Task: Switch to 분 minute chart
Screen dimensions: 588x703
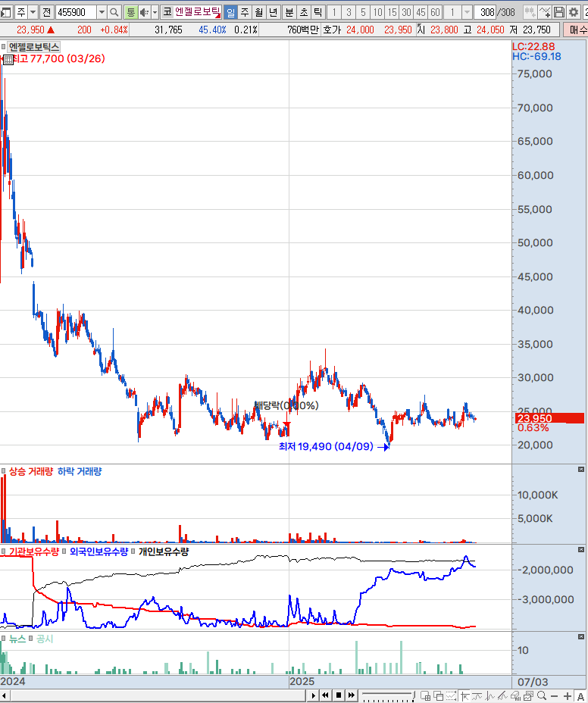Action: [x=289, y=12]
